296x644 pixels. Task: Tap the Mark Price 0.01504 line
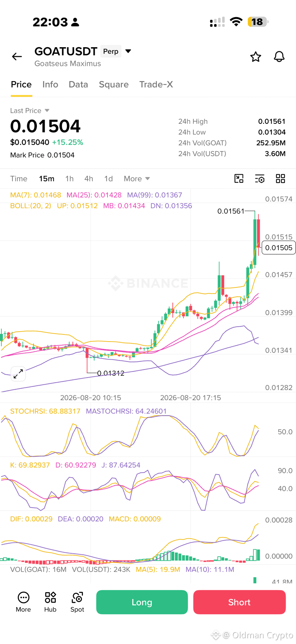(x=43, y=155)
